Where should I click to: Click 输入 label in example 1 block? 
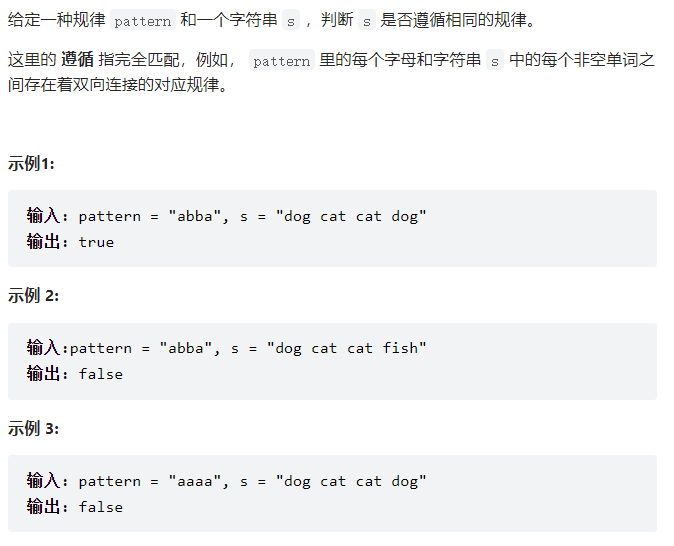pyautogui.click(x=43, y=215)
